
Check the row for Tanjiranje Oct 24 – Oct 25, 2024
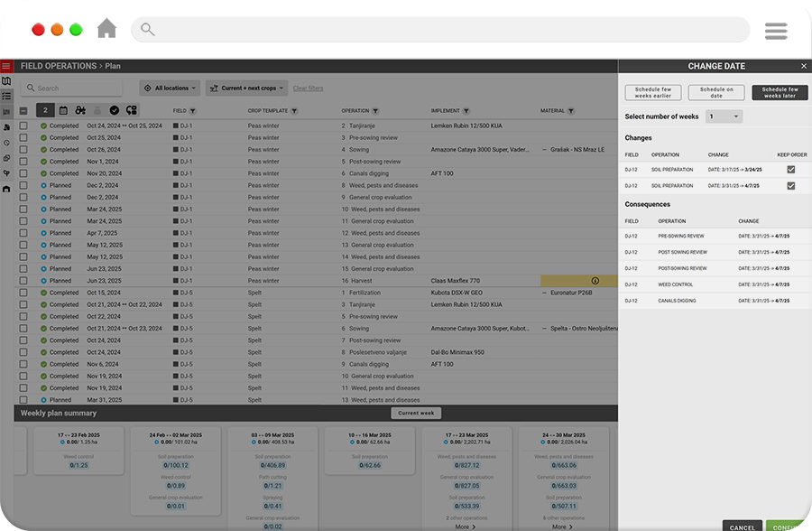tap(23, 126)
